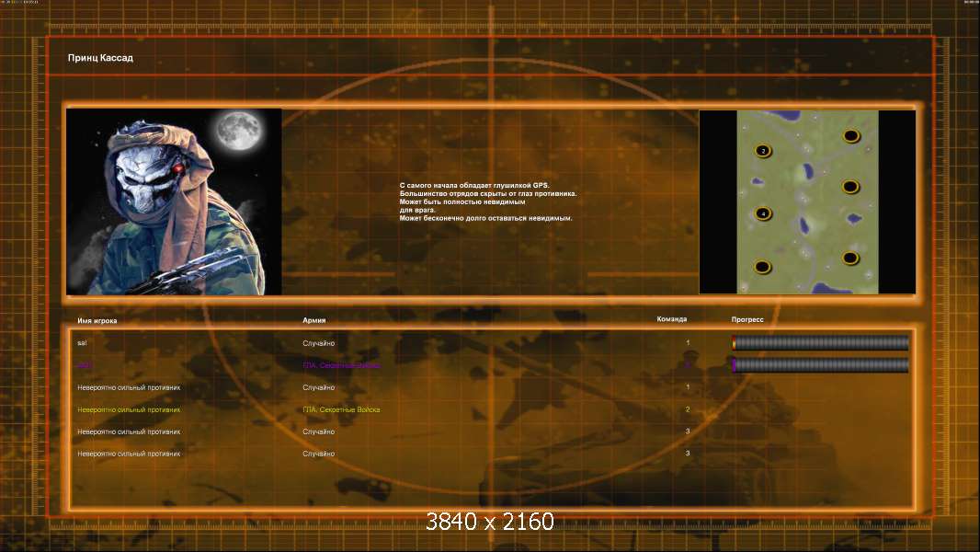Click the full moon in the general's portrait
Viewport: 980px width, 552px height.
point(239,130)
